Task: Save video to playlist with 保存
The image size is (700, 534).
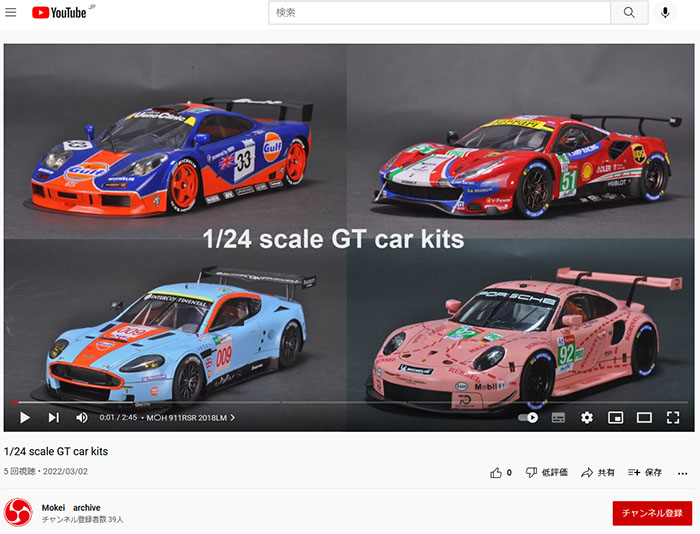Action: (645, 472)
